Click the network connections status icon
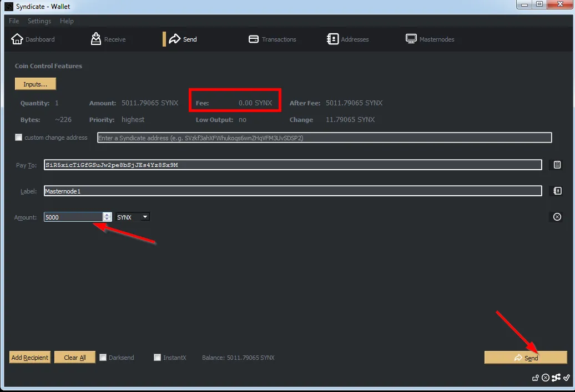Viewport: 575px width, 392px height. coord(556,378)
